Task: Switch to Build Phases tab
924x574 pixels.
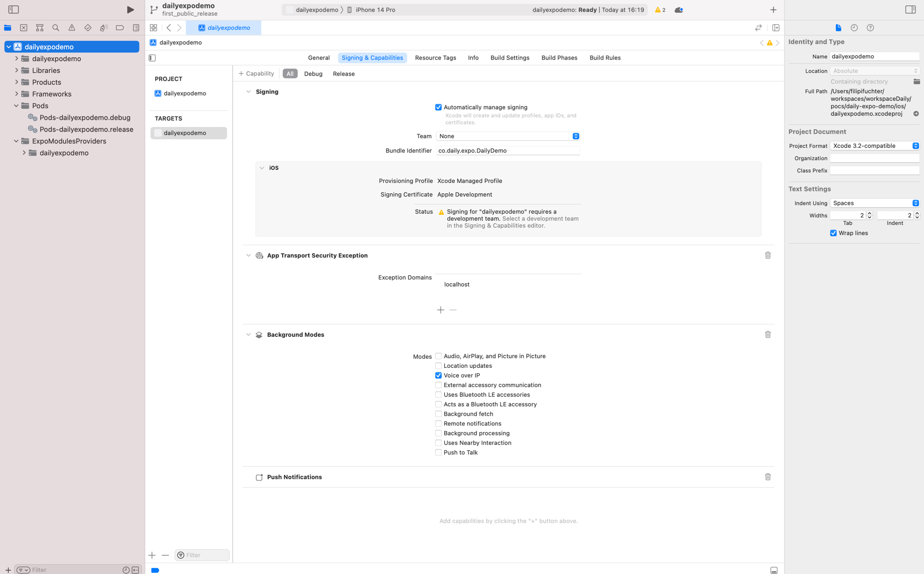Action: [559, 58]
